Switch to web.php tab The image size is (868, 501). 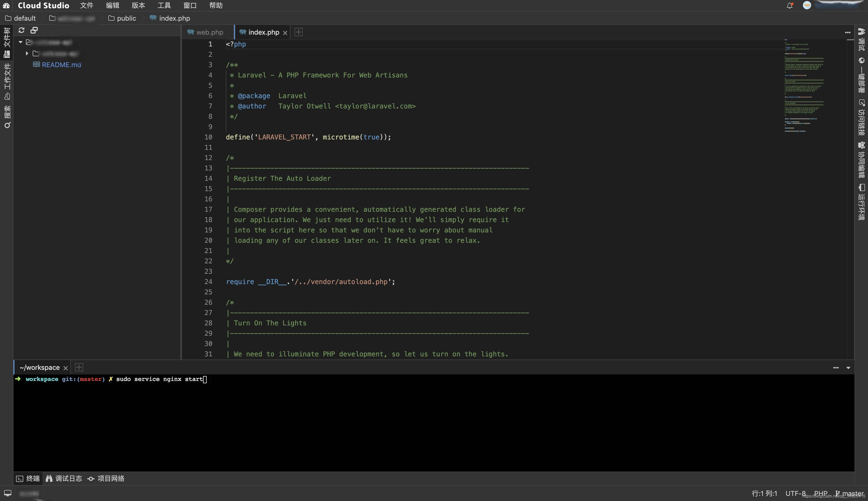(205, 32)
